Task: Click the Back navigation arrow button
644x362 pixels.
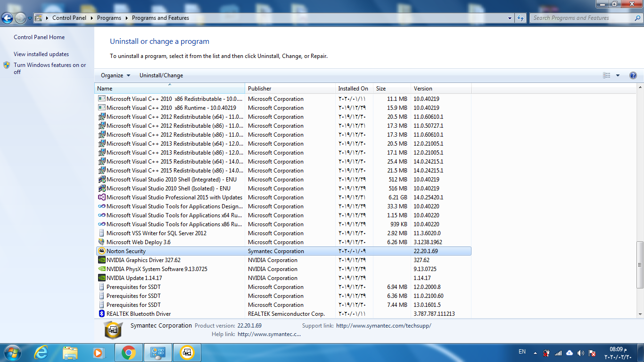Action: pyautogui.click(x=7, y=18)
